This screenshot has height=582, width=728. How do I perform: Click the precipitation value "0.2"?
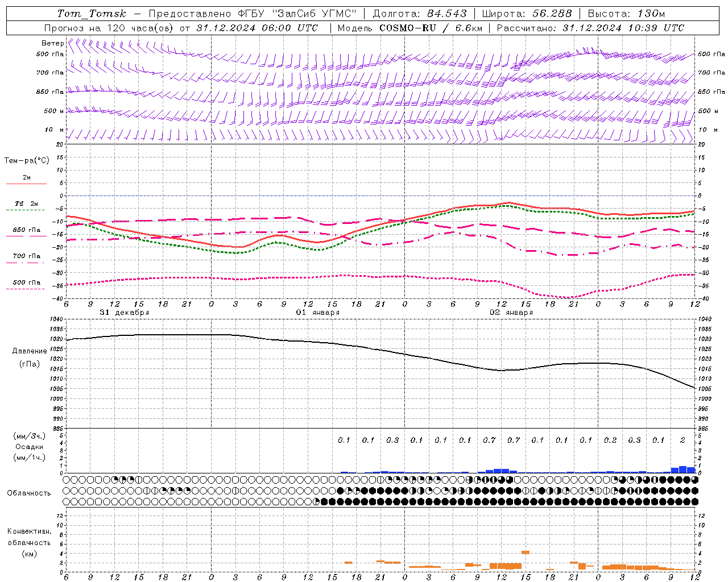610,440
